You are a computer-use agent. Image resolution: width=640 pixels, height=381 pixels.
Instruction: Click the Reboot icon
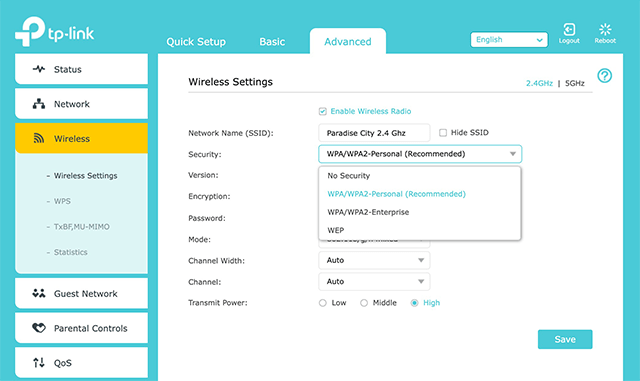pyautogui.click(x=605, y=29)
